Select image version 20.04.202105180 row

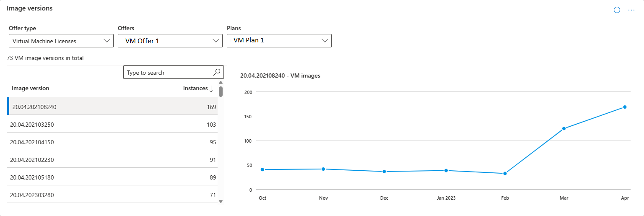pyautogui.click(x=113, y=177)
